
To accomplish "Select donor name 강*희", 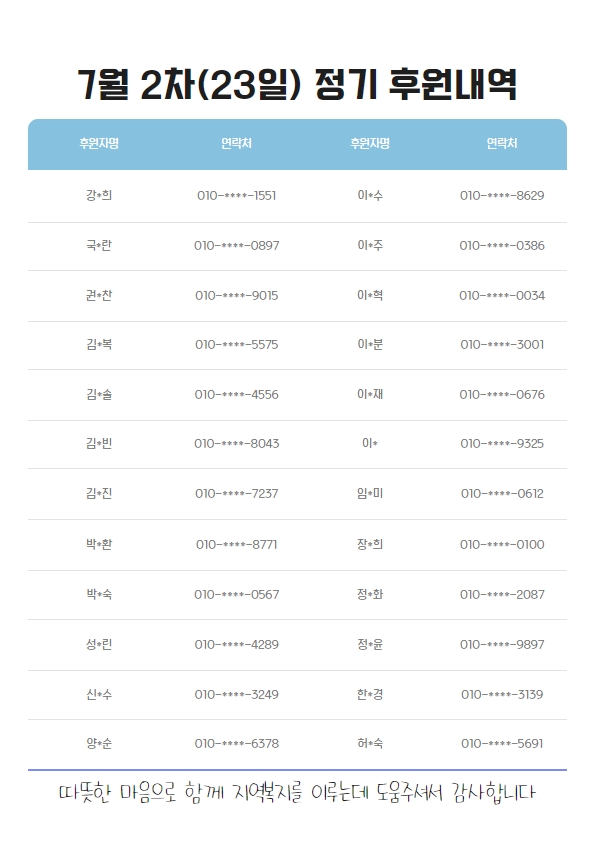I will [99, 195].
